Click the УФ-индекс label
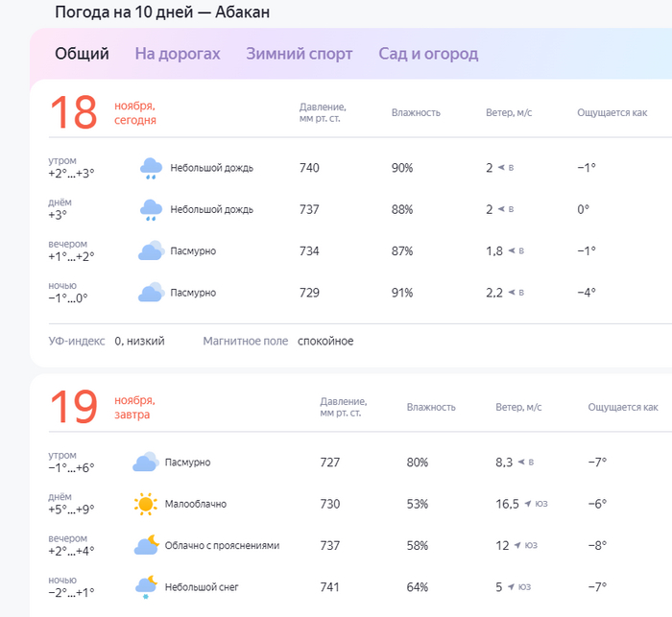 point(77,341)
